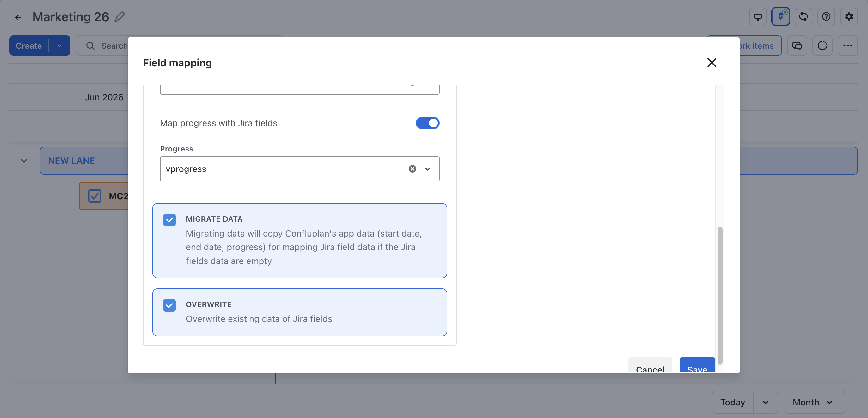
Task: Close the Field mapping dialog
Action: 711,63
